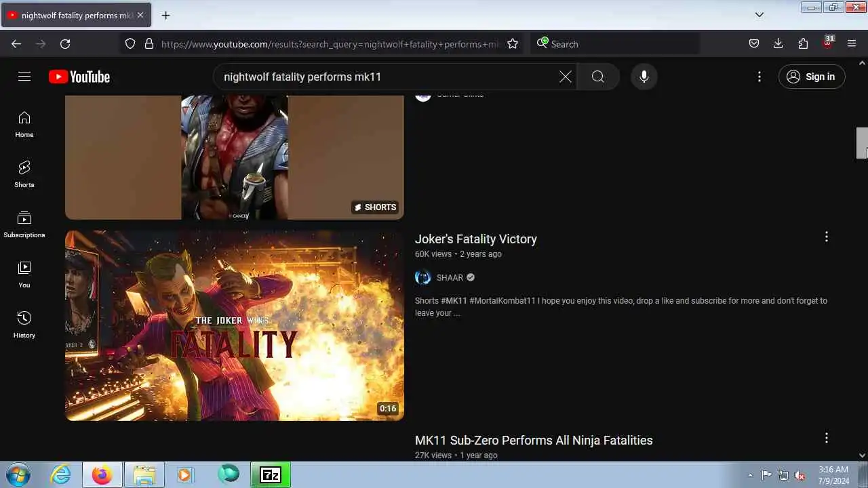Sign in to YouTube
Screen dimensions: 868x488
pyautogui.click(x=812, y=77)
